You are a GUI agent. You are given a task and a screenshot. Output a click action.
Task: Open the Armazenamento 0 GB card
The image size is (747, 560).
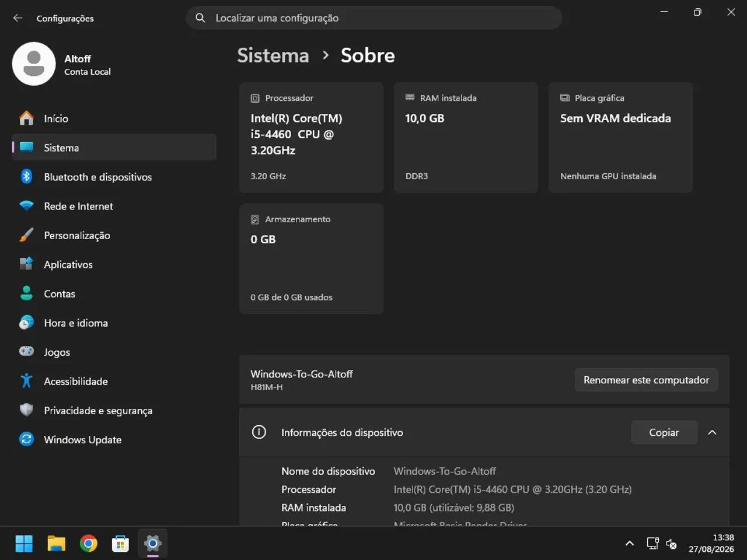(311, 258)
